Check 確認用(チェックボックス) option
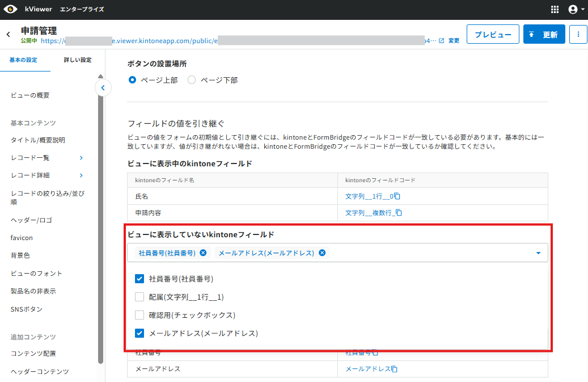The image size is (588, 382). click(139, 315)
